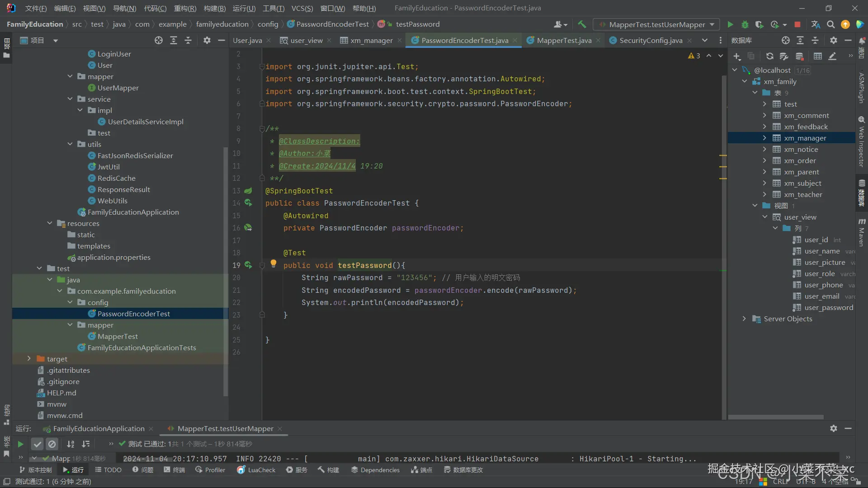The height and width of the screenshot is (488, 868).
Task: Open the VCS(S) menu
Action: tap(302, 8)
